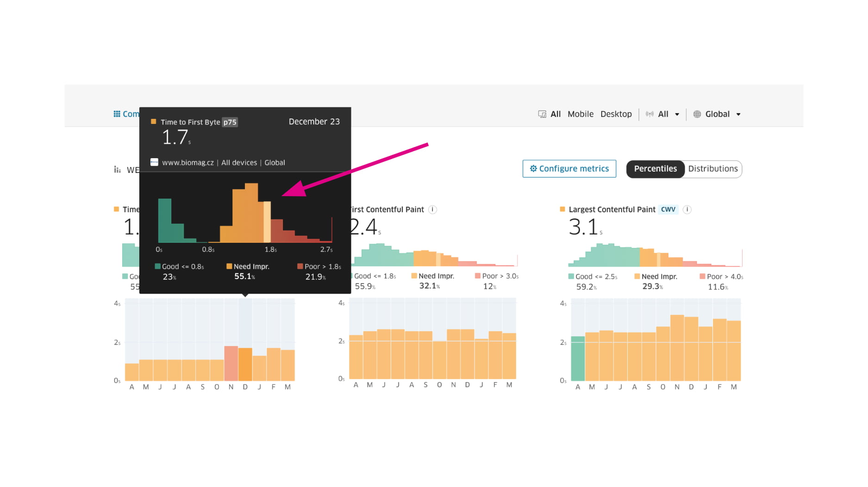Click the bar chart icon beside WE heading
Viewport: 868px width, 487px height.
click(118, 170)
